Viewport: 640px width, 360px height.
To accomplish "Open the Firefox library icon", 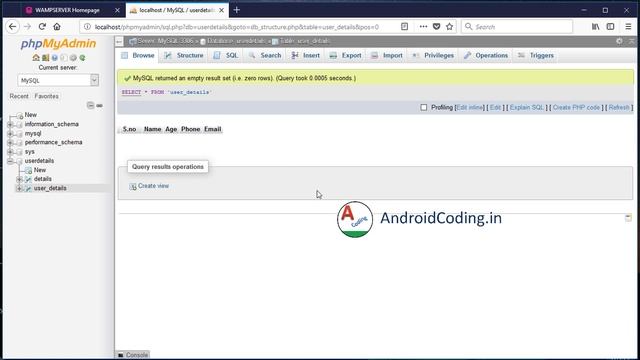I will [x=596, y=27].
